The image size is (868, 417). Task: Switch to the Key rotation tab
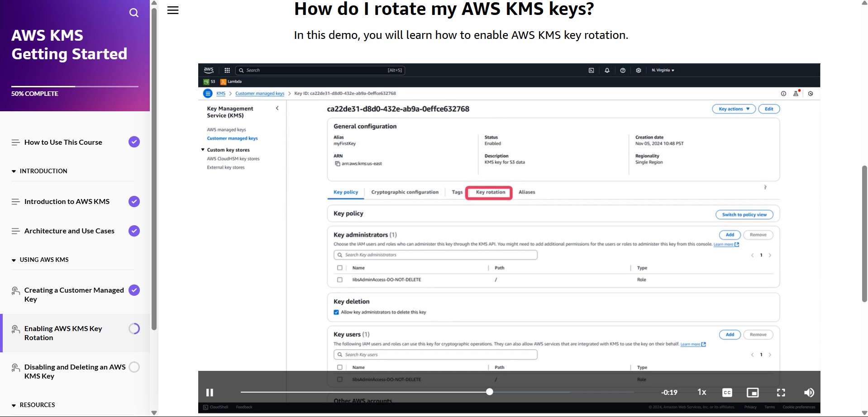click(x=490, y=192)
